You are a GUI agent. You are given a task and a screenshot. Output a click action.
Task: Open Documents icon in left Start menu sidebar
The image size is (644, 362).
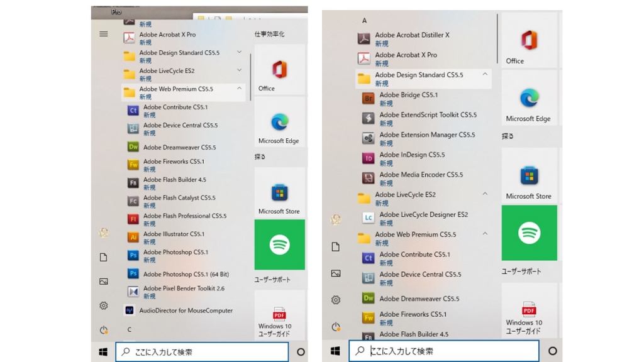point(104,257)
